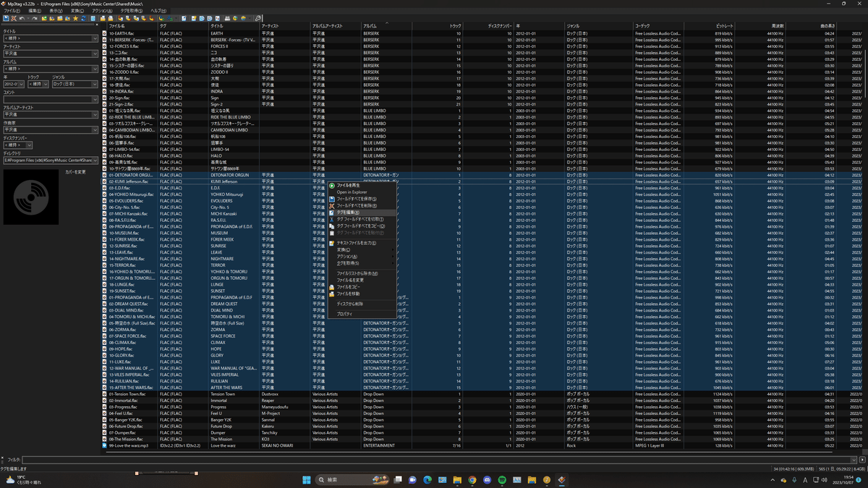This screenshot has height=488, width=868.
Task: Open the Windows Start menu
Action: pyautogui.click(x=307, y=480)
